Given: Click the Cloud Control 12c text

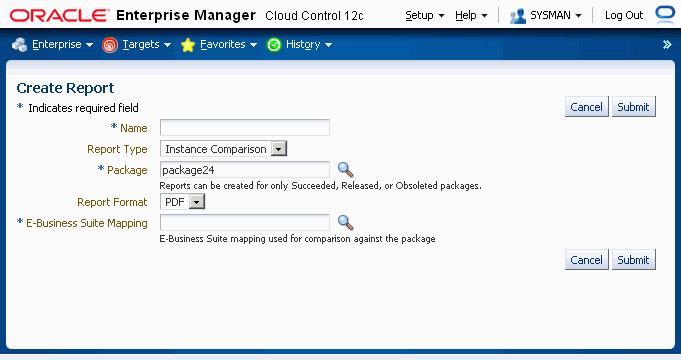Looking at the screenshot, I should coord(314,16).
